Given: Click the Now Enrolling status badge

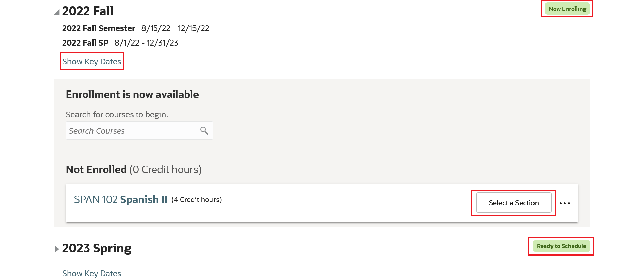Looking at the screenshot, I should click(567, 9).
